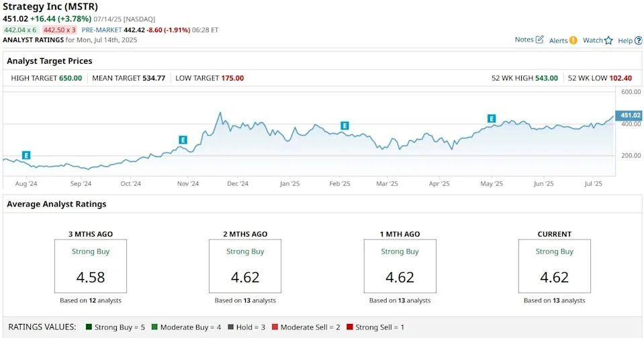Click the Apr '25 axis label

click(x=439, y=183)
